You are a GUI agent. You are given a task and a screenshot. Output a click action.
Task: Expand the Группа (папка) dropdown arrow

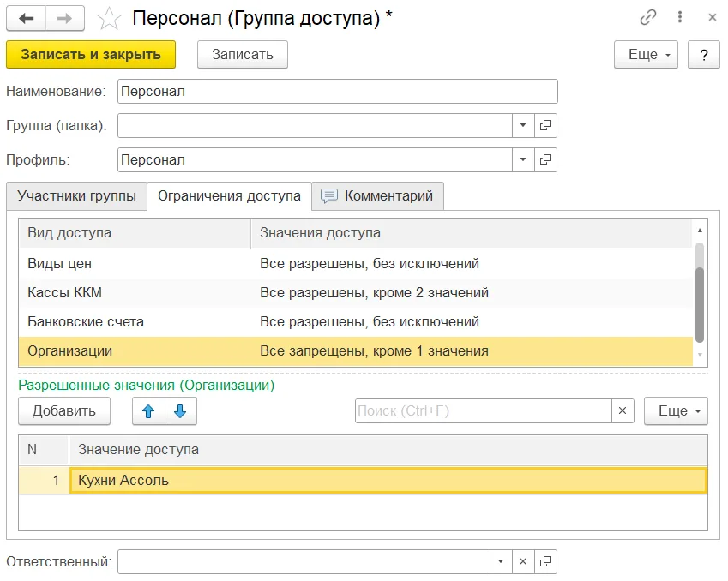pyautogui.click(x=523, y=125)
